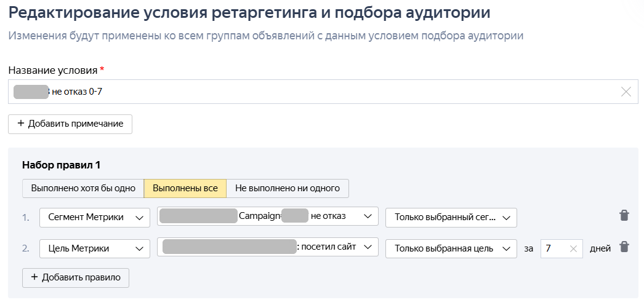The height and width of the screenshot is (305, 644).
Task: Select 'Выполнено хотя бы одно' option
Action: coord(83,188)
